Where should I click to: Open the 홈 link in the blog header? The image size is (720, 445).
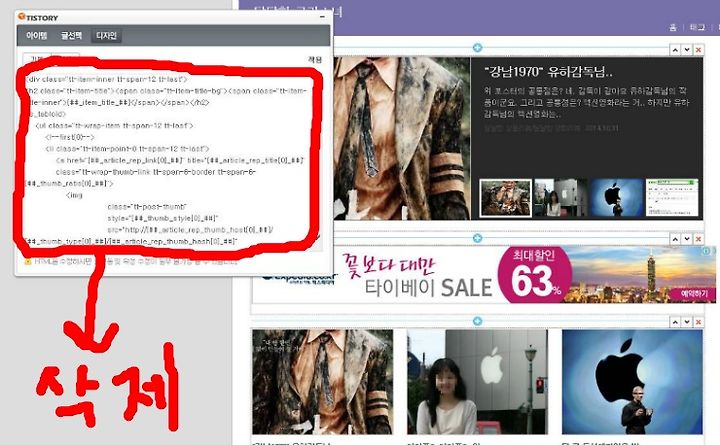[x=673, y=28]
